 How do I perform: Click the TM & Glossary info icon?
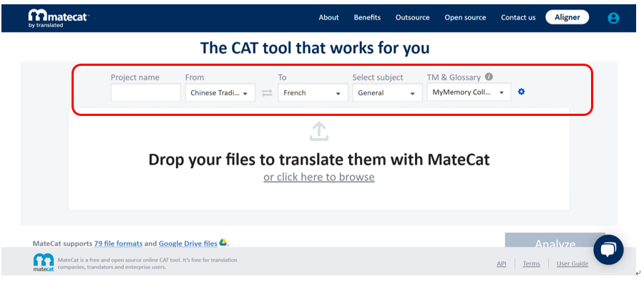tap(489, 77)
